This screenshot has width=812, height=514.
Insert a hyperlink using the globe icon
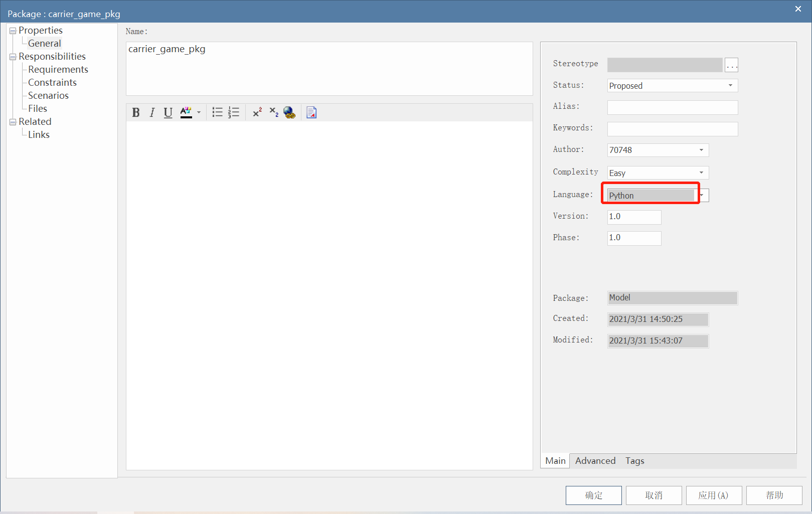pyautogui.click(x=289, y=112)
